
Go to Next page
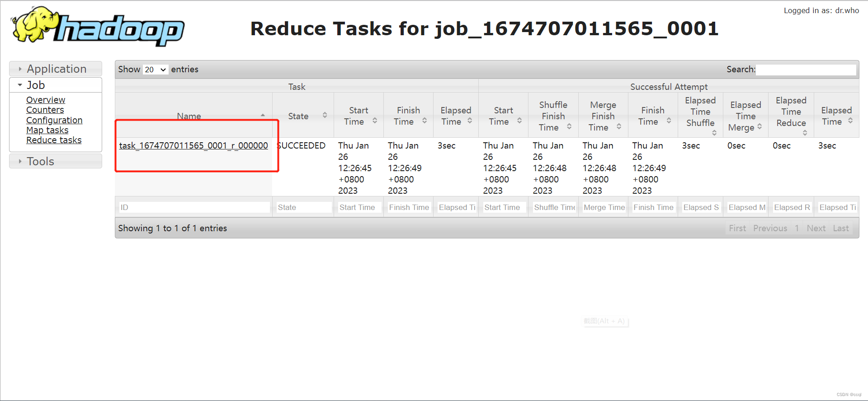tap(816, 228)
